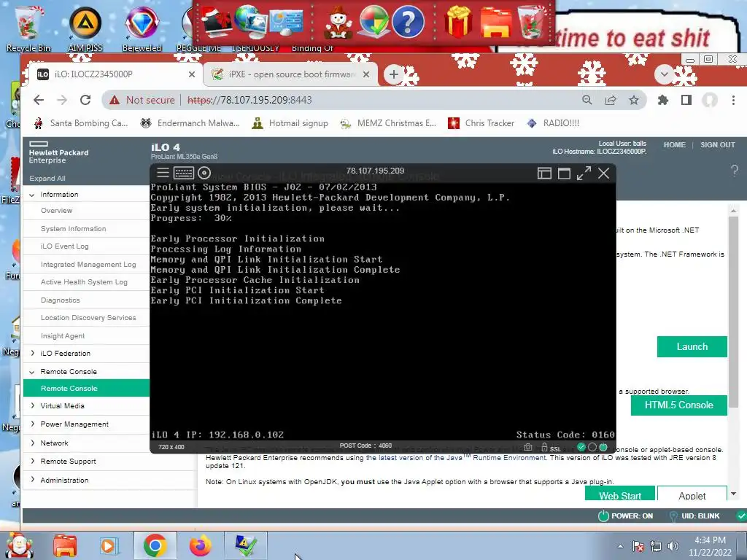Screen dimensions: 747x560
Task: Open RADIO!!!! bookmark
Action: (553, 123)
